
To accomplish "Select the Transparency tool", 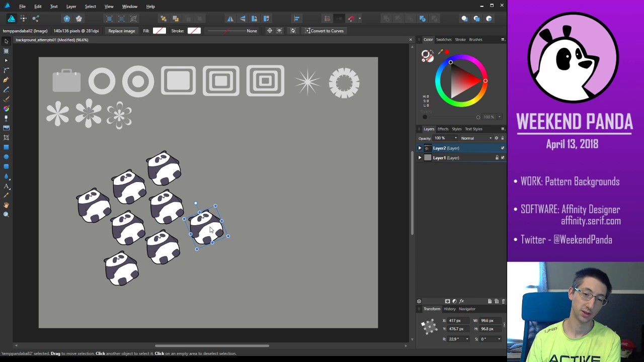I will [6, 118].
